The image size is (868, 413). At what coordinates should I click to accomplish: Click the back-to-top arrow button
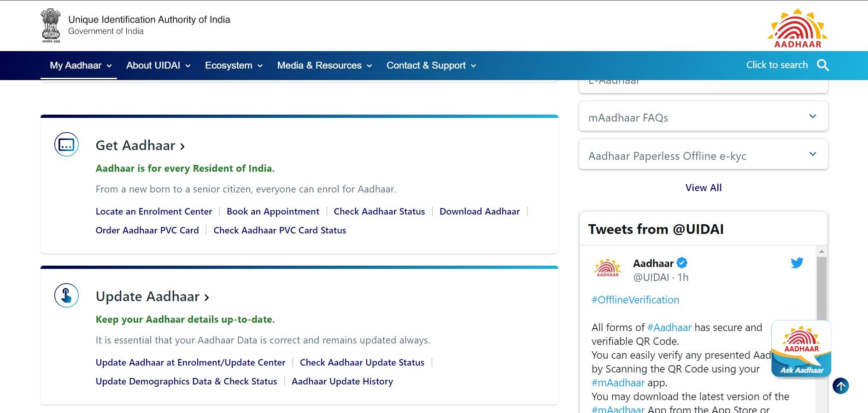(x=841, y=386)
